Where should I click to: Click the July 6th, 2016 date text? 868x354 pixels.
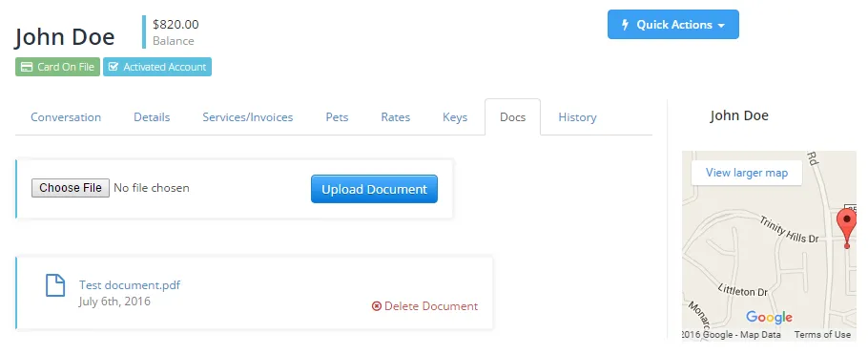114,302
